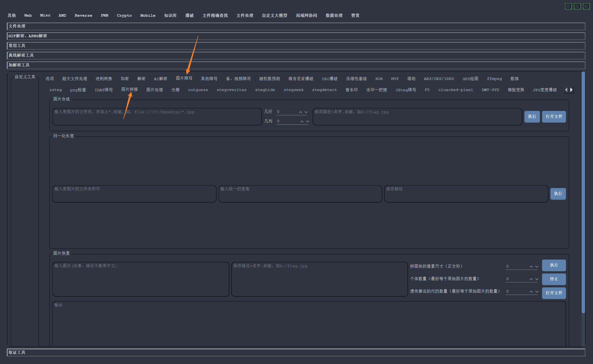Expand the GIF解密、APNG解密 section
This screenshot has width=593, height=364.
296,36
